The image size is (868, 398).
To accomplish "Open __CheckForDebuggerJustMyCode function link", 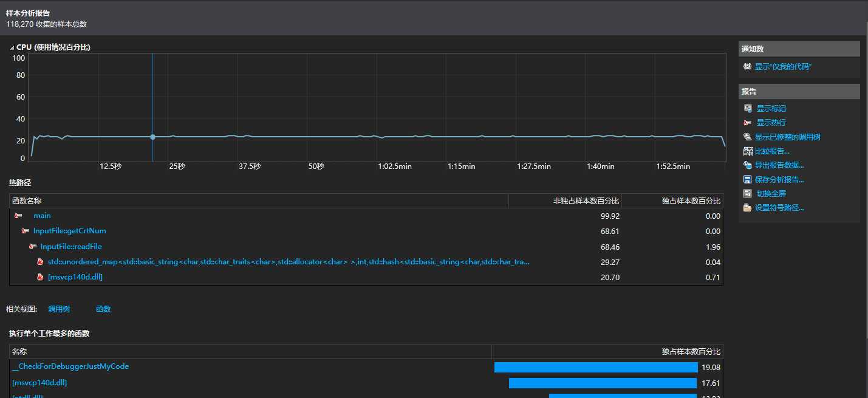I will (x=70, y=366).
